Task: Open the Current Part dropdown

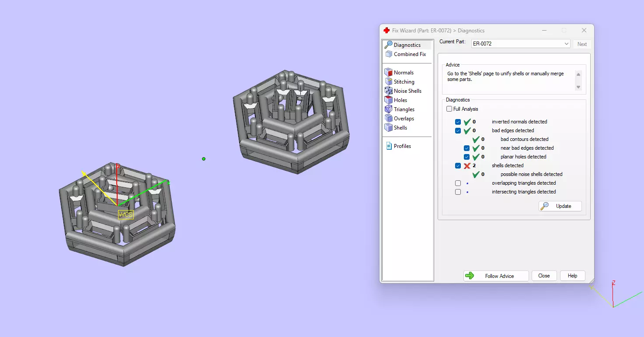Action: tap(521, 44)
